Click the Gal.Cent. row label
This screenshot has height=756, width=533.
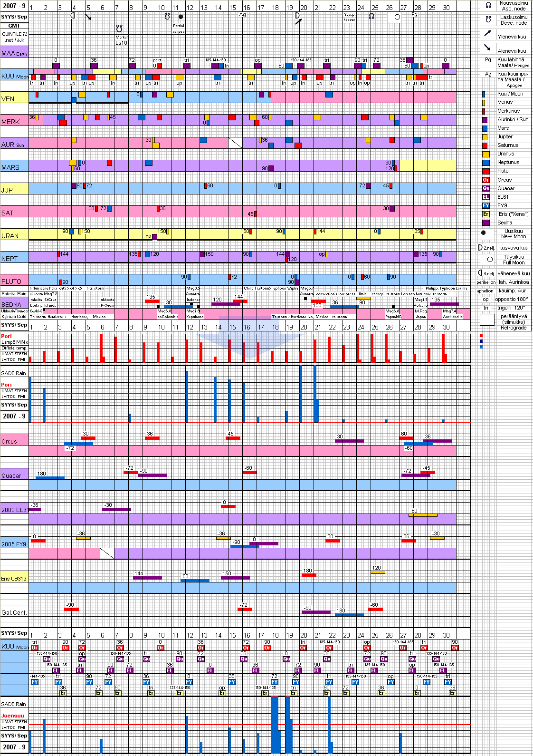(14, 612)
